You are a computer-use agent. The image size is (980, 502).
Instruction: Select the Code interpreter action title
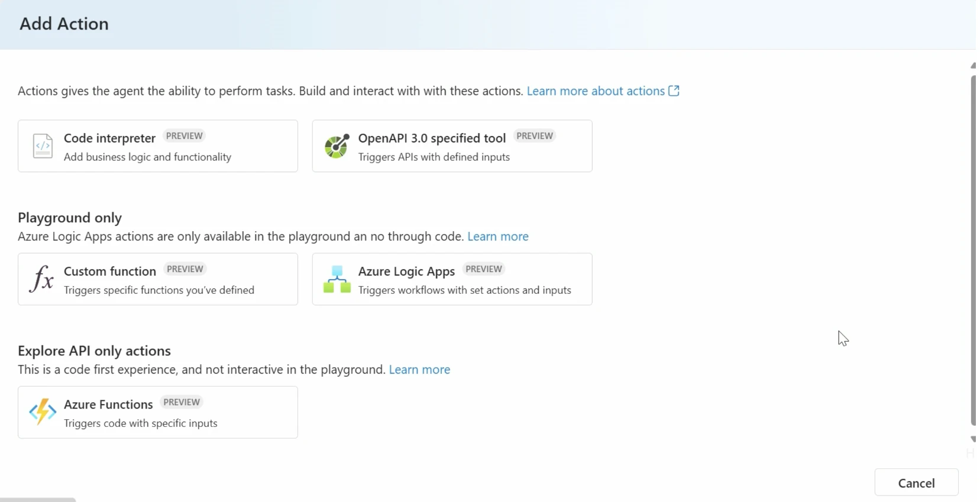tap(109, 138)
